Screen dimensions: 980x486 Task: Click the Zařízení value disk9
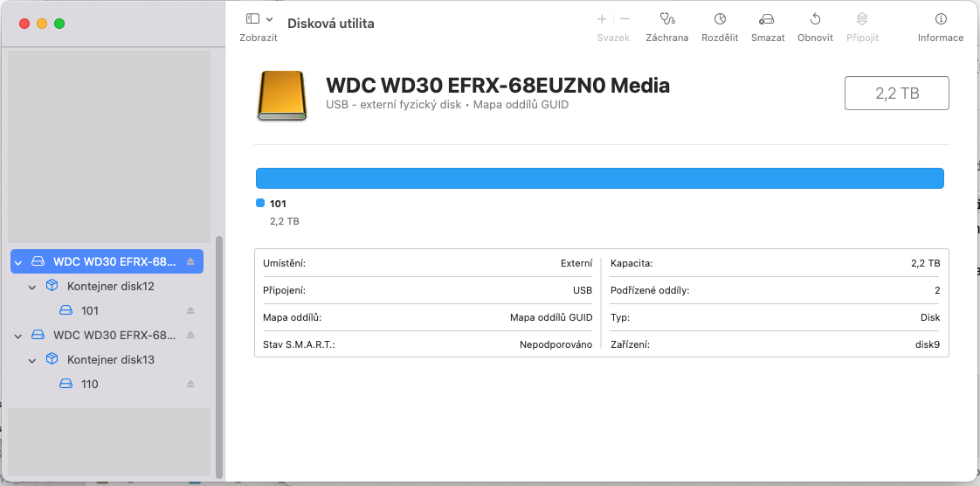pos(928,344)
